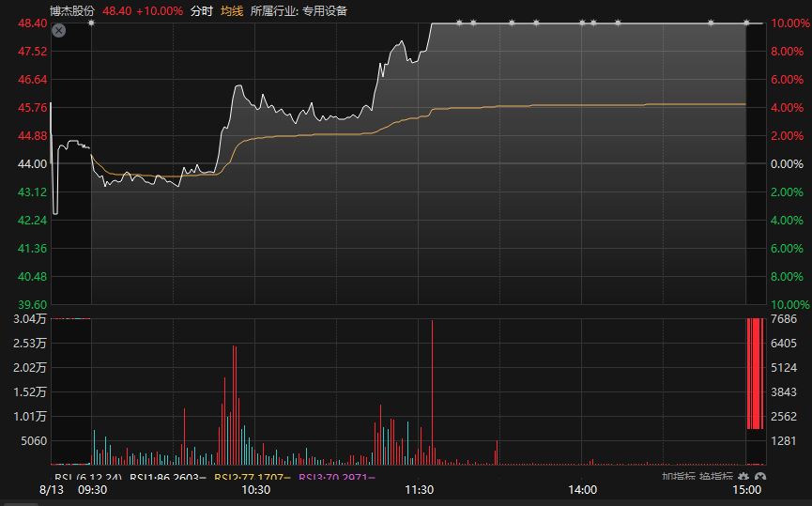Click the +10.00% change in the header
Image resolution: width=812 pixels, height=506 pixels.
(x=160, y=11)
